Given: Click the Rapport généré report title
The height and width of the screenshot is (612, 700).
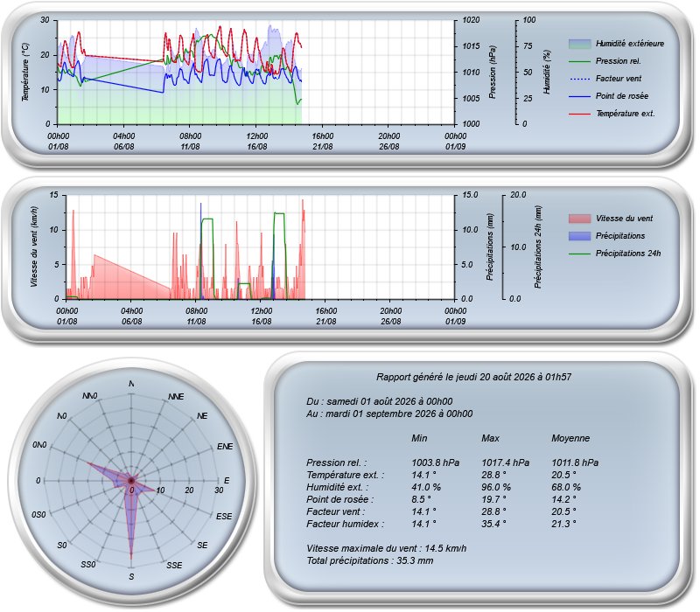Looking at the screenshot, I should pos(473,377).
